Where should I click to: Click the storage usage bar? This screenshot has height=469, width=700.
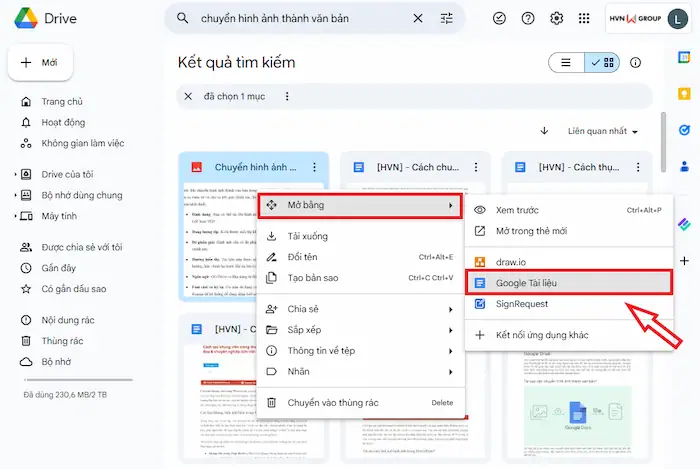76,381
